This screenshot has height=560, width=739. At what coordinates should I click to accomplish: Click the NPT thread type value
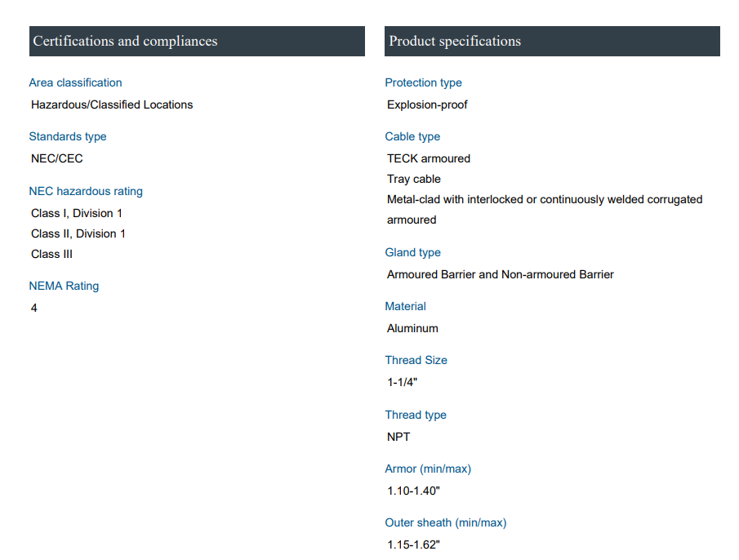click(398, 437)
